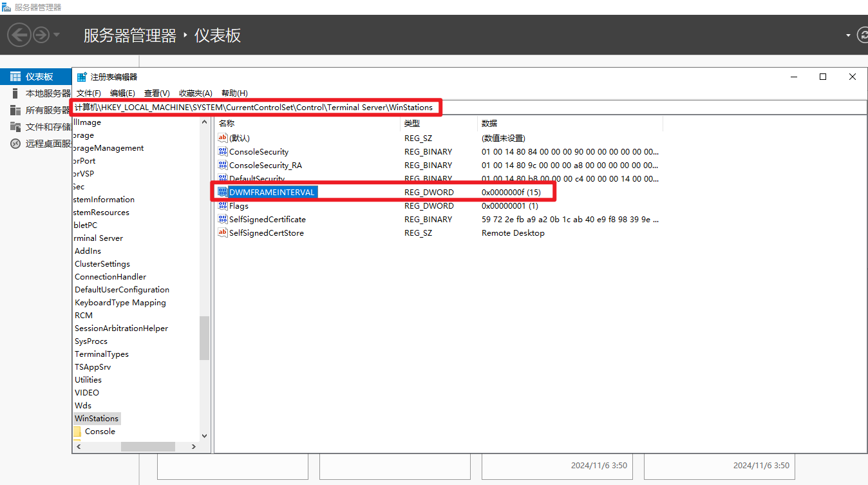Select the Wds registry key

click(83, 406)
